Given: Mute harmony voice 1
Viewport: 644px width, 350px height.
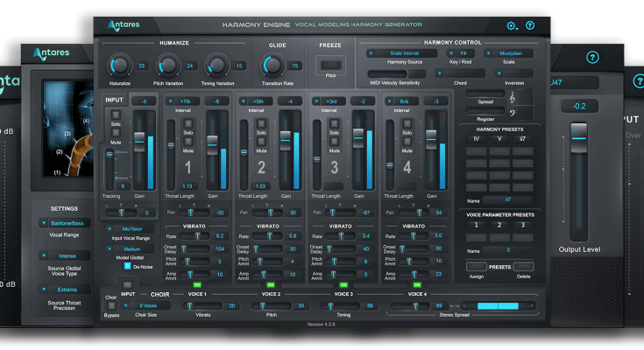Looking at the screenshot, I should [188, 142].
